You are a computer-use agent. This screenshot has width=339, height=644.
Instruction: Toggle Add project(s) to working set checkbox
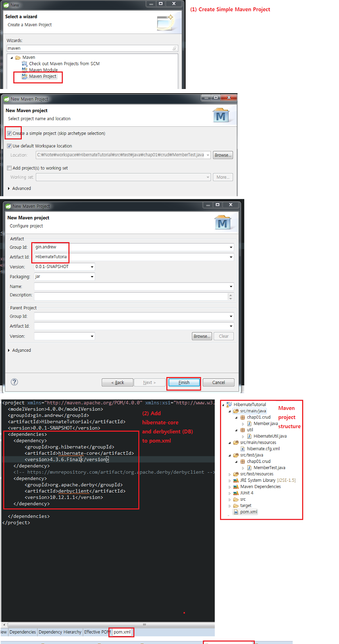pyautogui.click(x=9, y=168)
